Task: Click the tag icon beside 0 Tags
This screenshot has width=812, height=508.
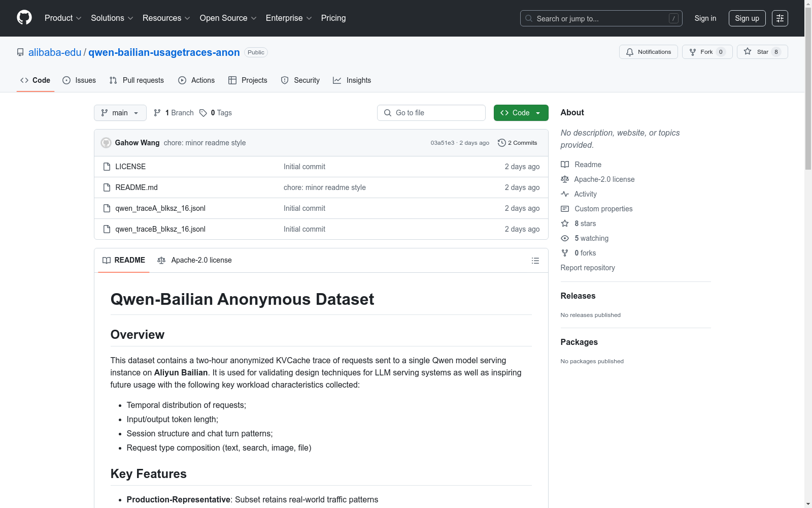Action: point(203,113)
